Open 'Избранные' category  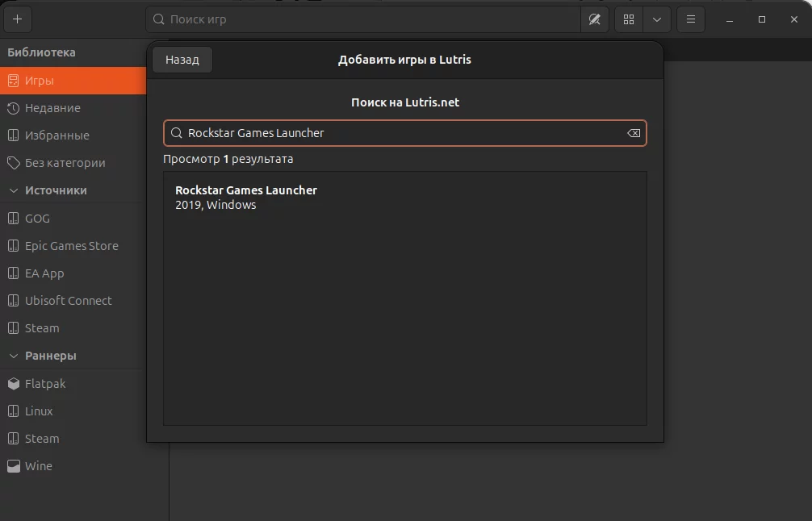pyautogui.click(x=73, y=135)
